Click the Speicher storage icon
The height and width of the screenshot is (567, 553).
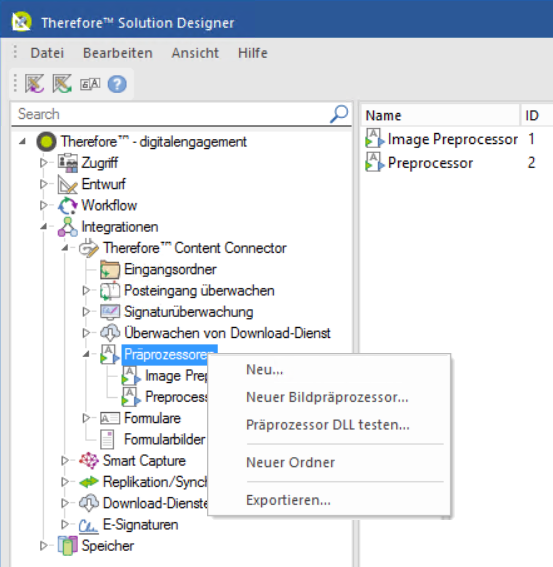68,546
